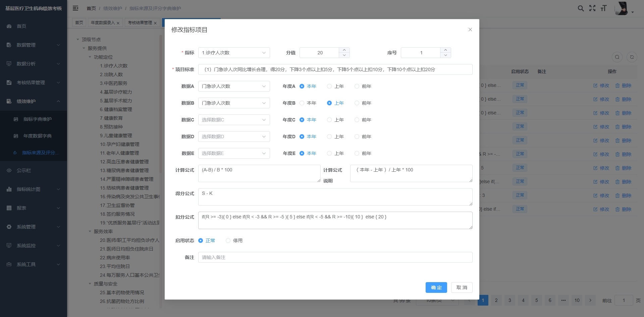Switch to the 首页 tab

(x=79, y=22)
